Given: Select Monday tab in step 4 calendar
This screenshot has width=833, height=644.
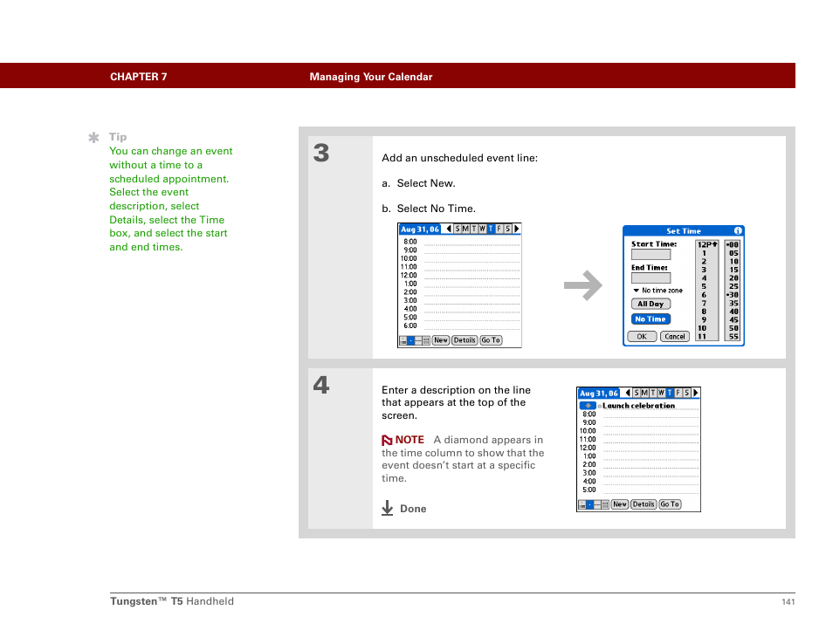Looking at the screenshot, I should (644, 393).
